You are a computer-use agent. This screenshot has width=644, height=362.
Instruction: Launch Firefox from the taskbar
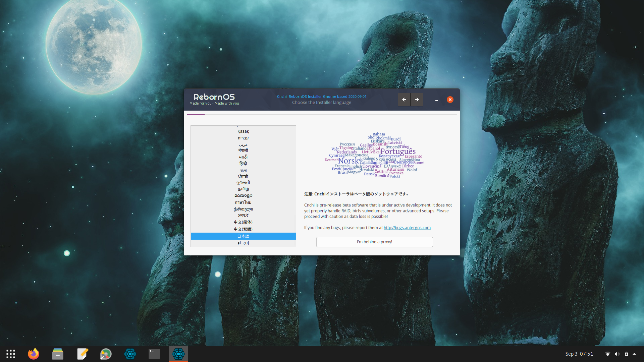34,354
